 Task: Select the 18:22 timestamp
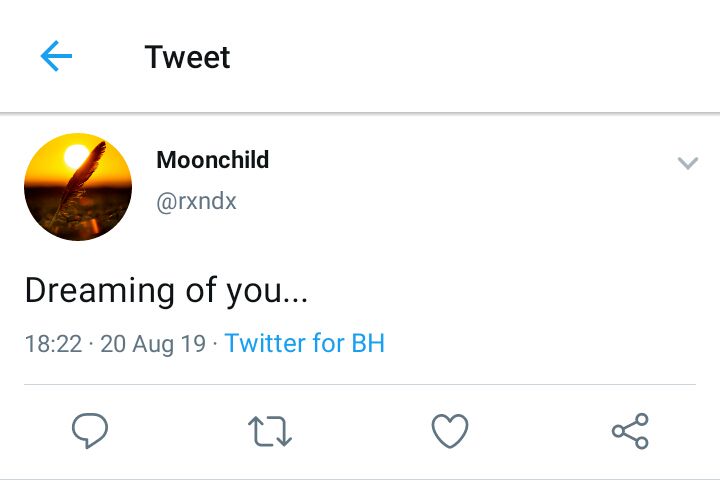[53, 343]
